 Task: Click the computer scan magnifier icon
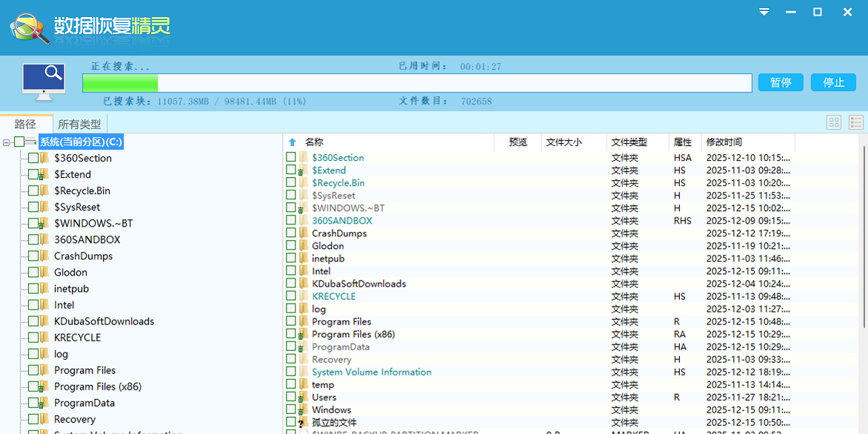click(44, 81)
